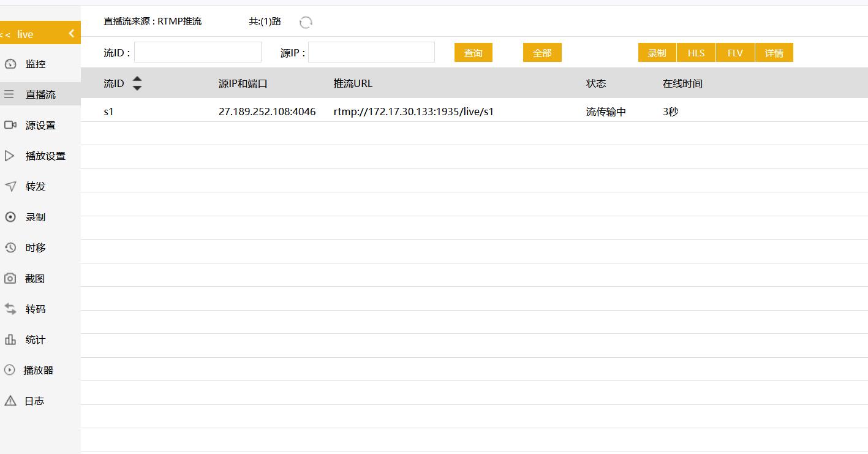
Task: Click the sidebar record circle icon
Action: 10,217
